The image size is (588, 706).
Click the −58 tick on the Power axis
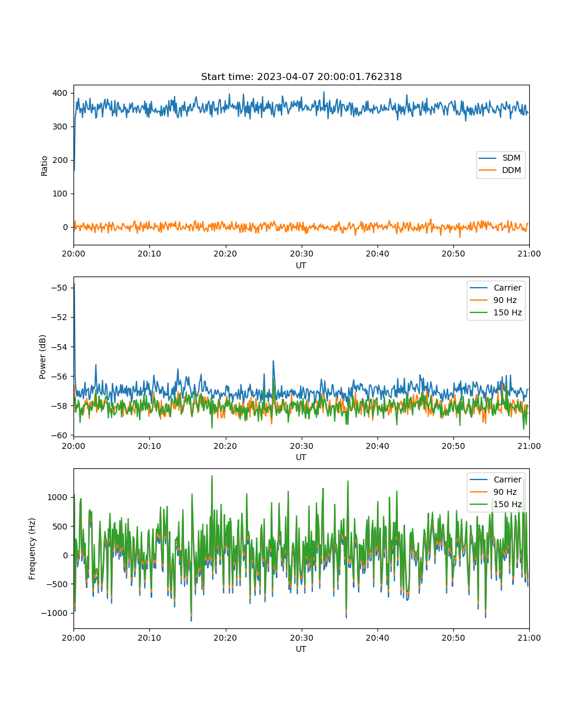[x=60, y=405]
